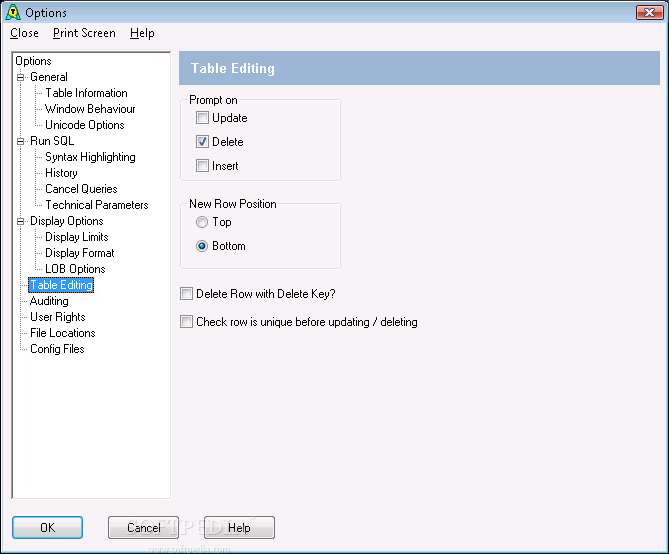Open History settings page
This screenshot has width=669, height=554.
[x=61, y=173]
